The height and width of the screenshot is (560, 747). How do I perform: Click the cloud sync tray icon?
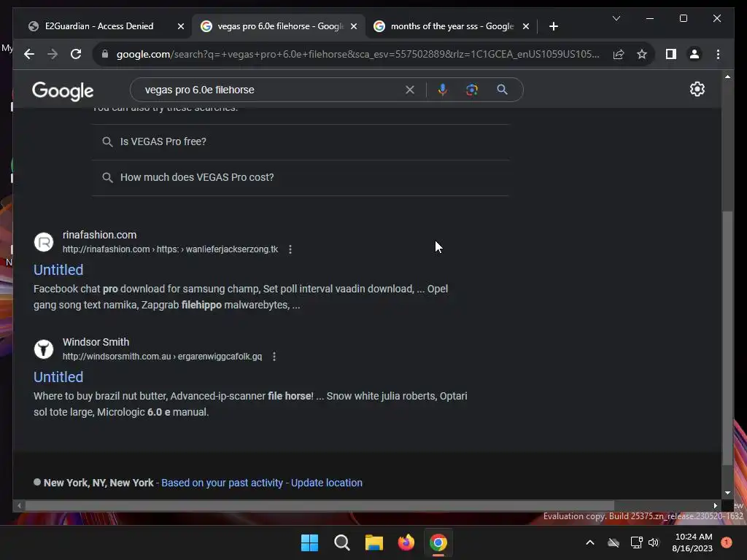point(614,542)
